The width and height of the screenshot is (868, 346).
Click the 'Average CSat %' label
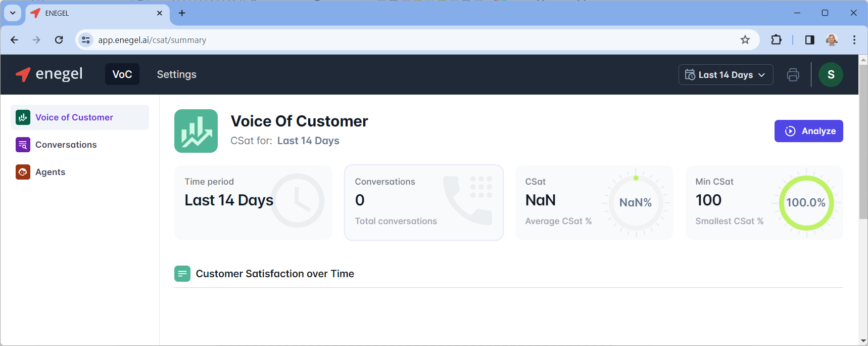pyautogui.click(x=558, y=221)
